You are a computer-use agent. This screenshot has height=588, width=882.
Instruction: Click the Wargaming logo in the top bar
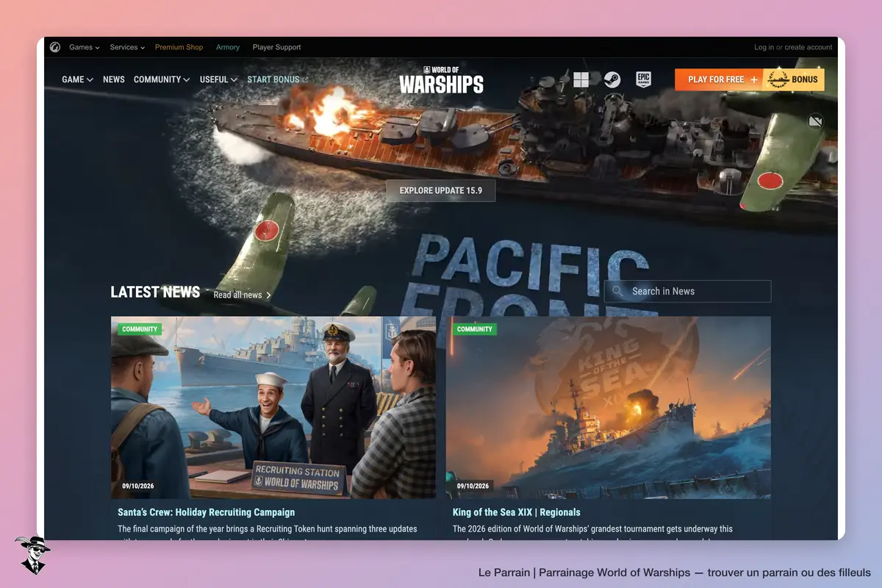tap(55, 47)
